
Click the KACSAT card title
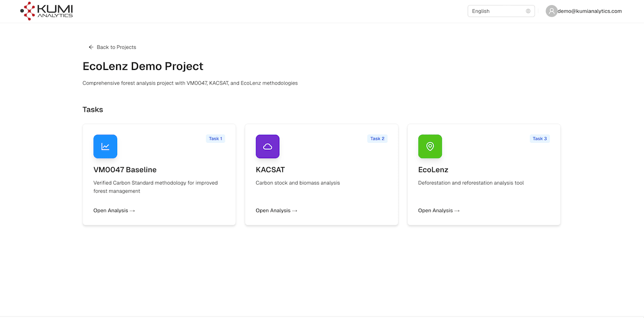270,170
